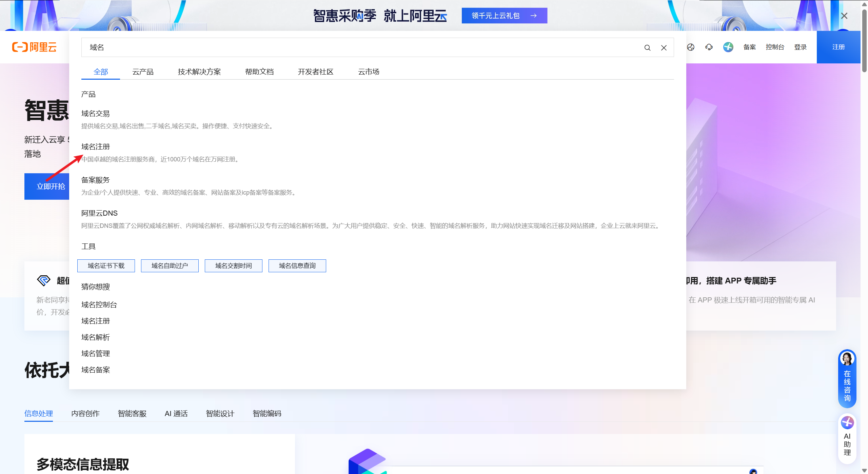Open the 备案服务 product result
This screenshot has width=868, height=474.
pyautogui.click(x=96, y=180)
